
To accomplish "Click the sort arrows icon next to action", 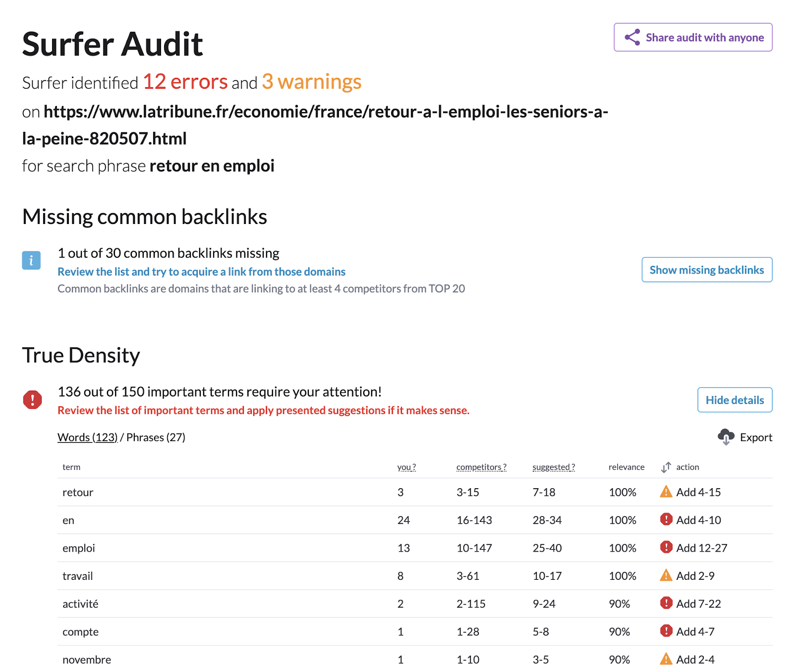I will [666, 467].
